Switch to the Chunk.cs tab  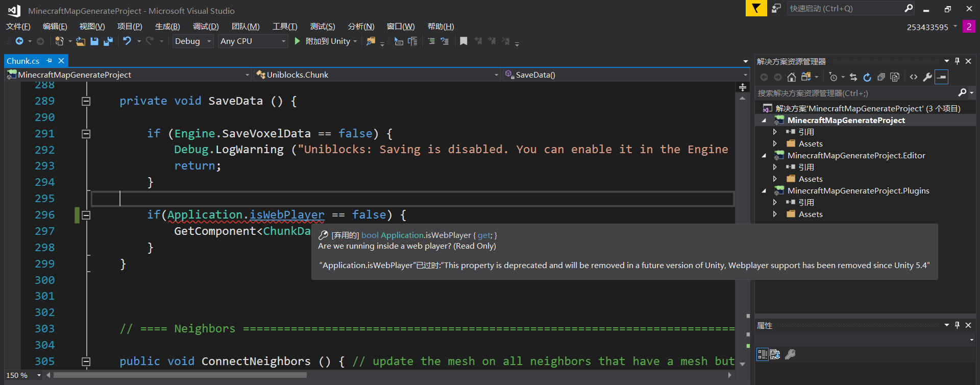click(23, 61)
